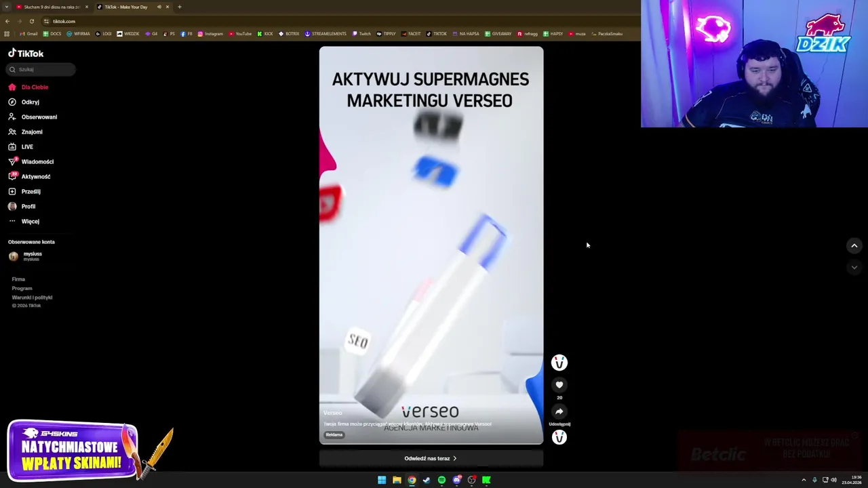Click the Odwiedź nas teraz button
This screenshot has height=488, width=868.
(431, 458)
